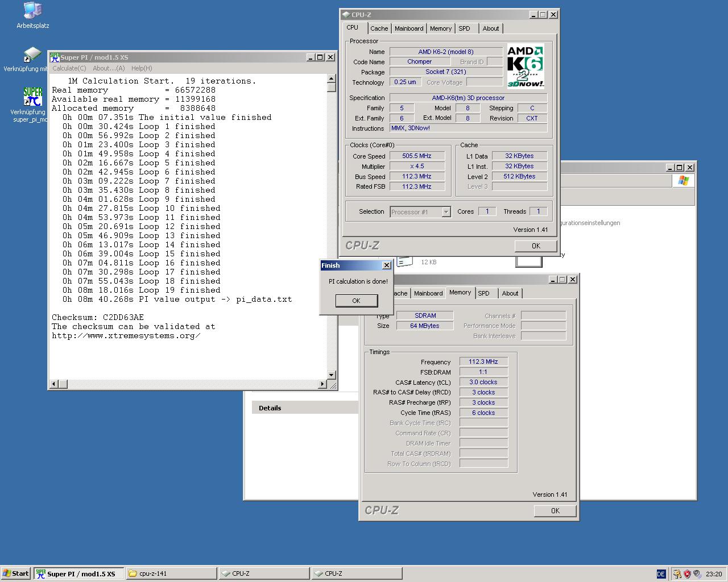Image resolution: width=728 pixels, height=582 pixels.
Task: Click memory Size field 64 MBytes
Action: pyautogui.click(x=425, y=326)
